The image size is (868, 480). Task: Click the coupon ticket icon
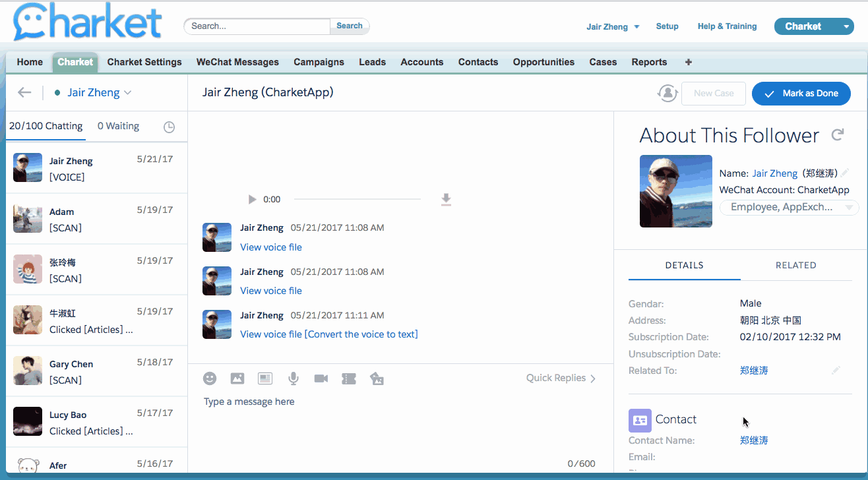click(349, 378)
